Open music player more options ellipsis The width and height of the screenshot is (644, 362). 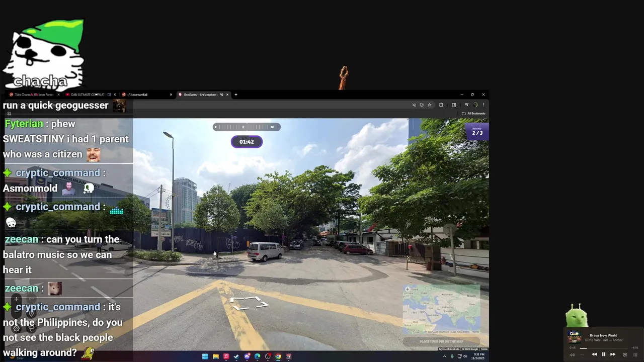tap(582, 355)
